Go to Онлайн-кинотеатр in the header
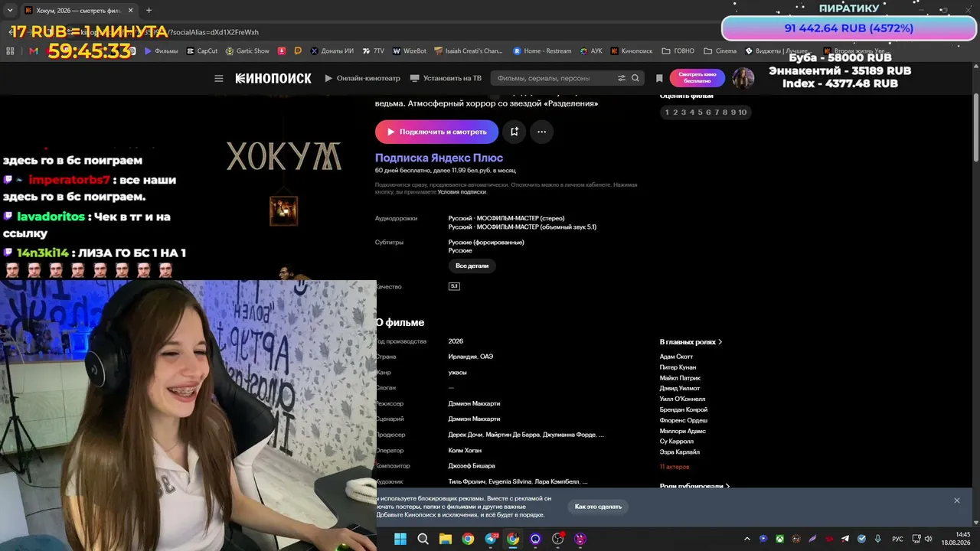The width and height of the screenshot is (980, 551). (362, 78)
